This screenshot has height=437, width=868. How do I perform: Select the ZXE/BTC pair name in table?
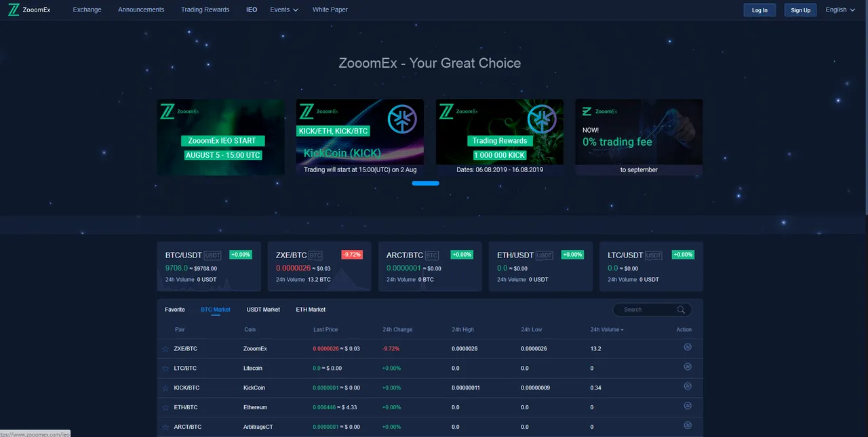click(x=185, y=349)
